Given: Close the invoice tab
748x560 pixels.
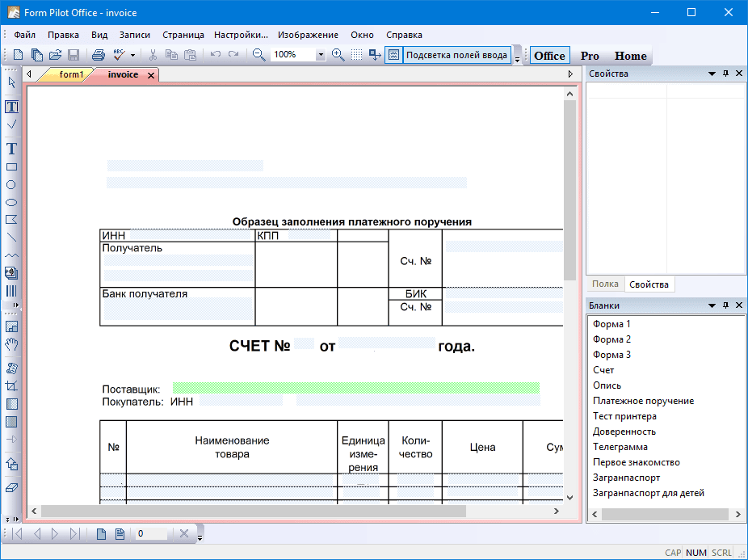Looking at the screenshot, I should 151,75.
